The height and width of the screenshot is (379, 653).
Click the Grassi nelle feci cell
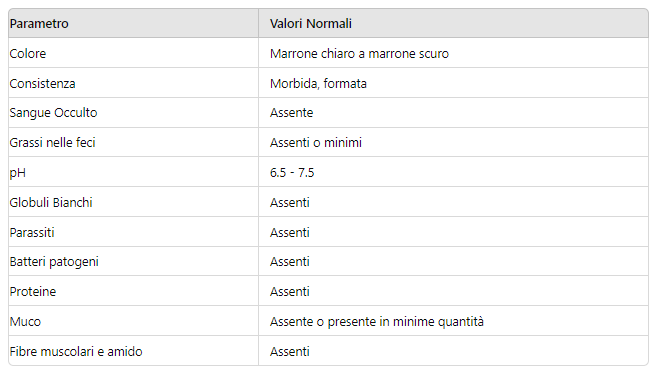[x=133, y=142]
